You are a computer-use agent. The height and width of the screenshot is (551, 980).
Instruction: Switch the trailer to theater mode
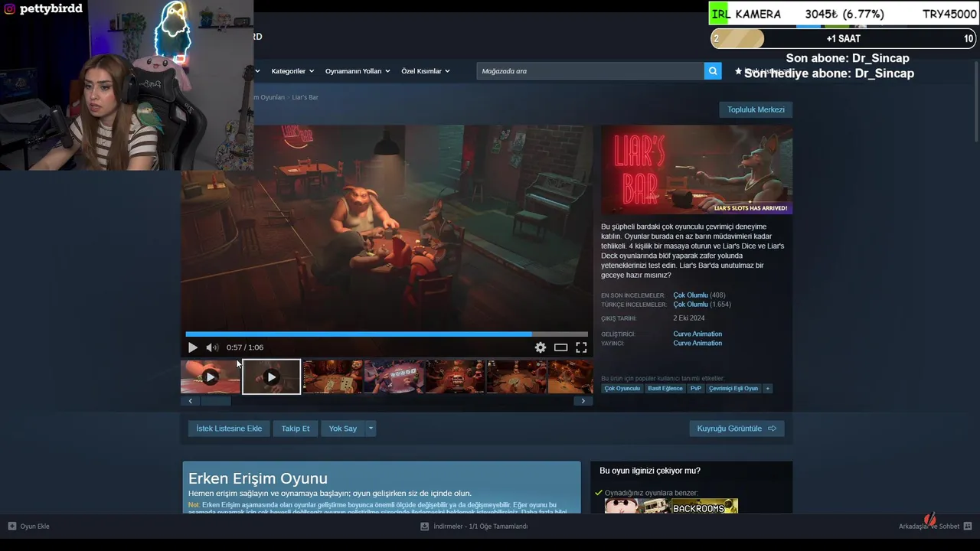[x=561, y=347]
